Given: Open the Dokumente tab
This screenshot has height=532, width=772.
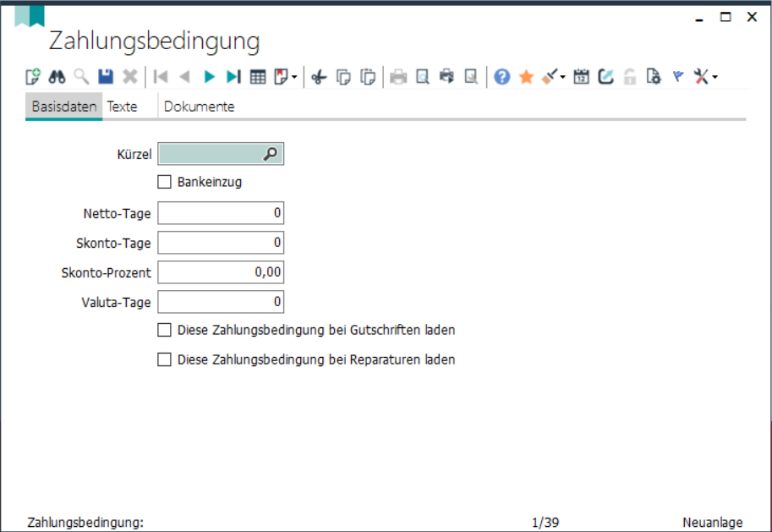Looking at the screenshot, I should click(199, 107).
